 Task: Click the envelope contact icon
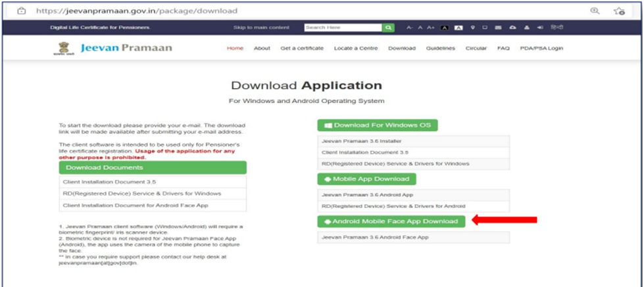click(499, 28)
